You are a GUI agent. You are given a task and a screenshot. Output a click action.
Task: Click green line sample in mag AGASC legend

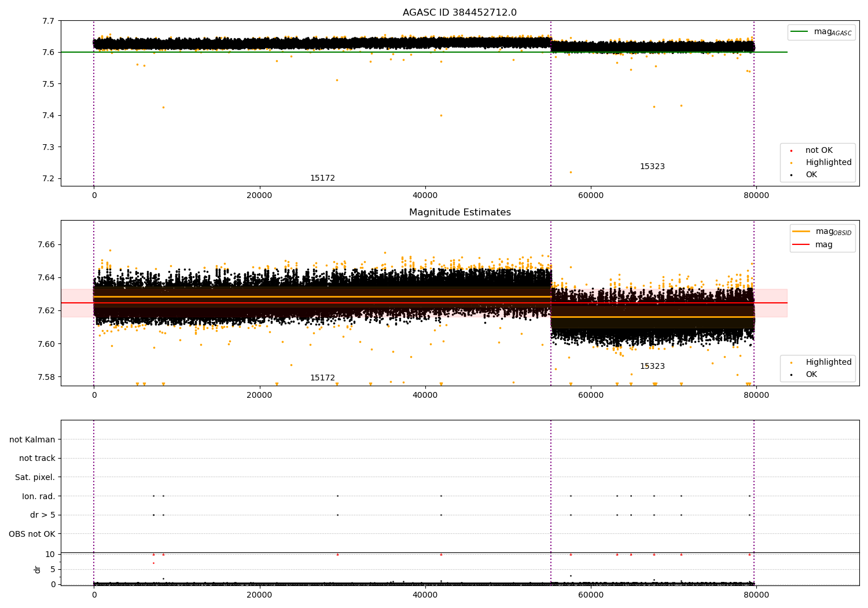point(800,32)
